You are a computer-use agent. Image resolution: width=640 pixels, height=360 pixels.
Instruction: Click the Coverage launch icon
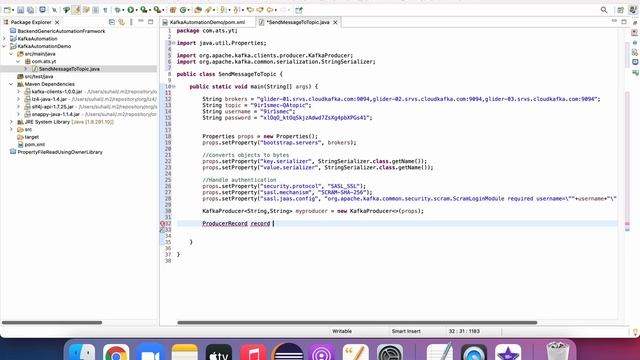(144, 10)
